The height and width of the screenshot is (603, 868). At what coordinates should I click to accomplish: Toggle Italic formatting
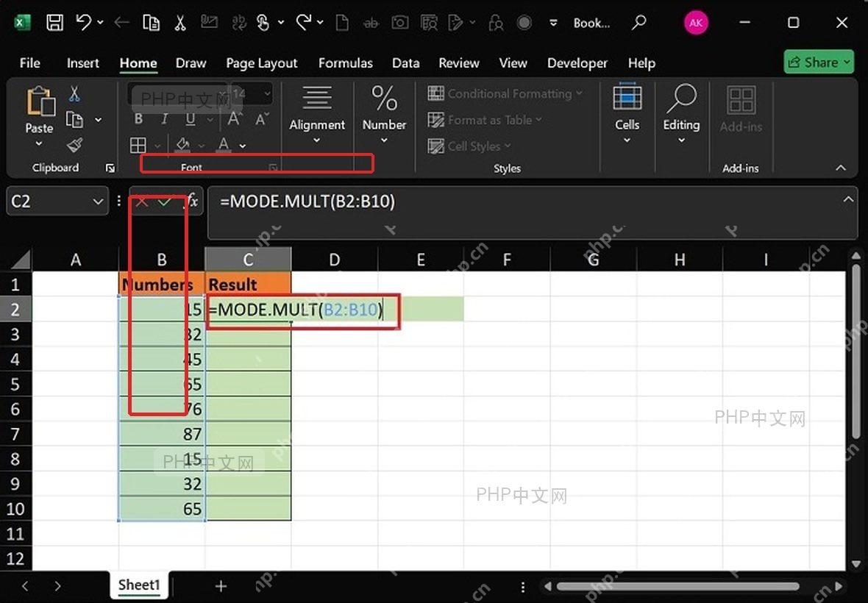(165, 119)
